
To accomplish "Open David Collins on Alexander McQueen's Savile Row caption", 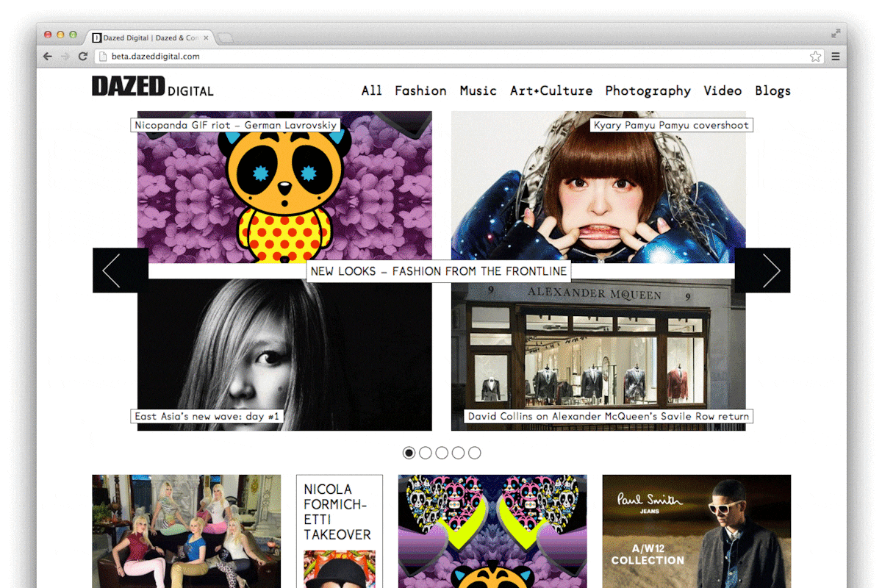I will click(x=609, y=416).
